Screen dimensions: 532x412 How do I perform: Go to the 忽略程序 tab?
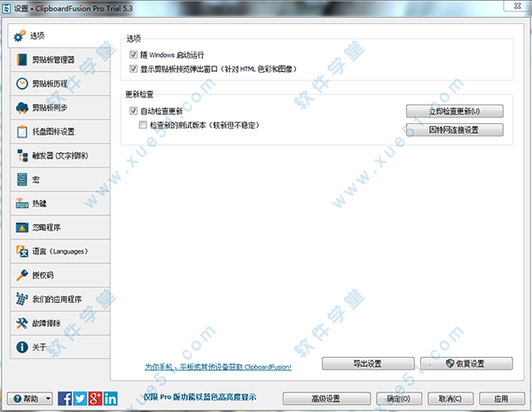click(60, 227)
